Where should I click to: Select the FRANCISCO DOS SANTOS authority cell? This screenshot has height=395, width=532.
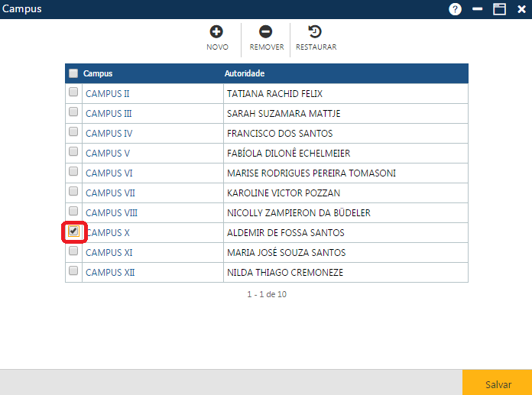tap(279, 134)
